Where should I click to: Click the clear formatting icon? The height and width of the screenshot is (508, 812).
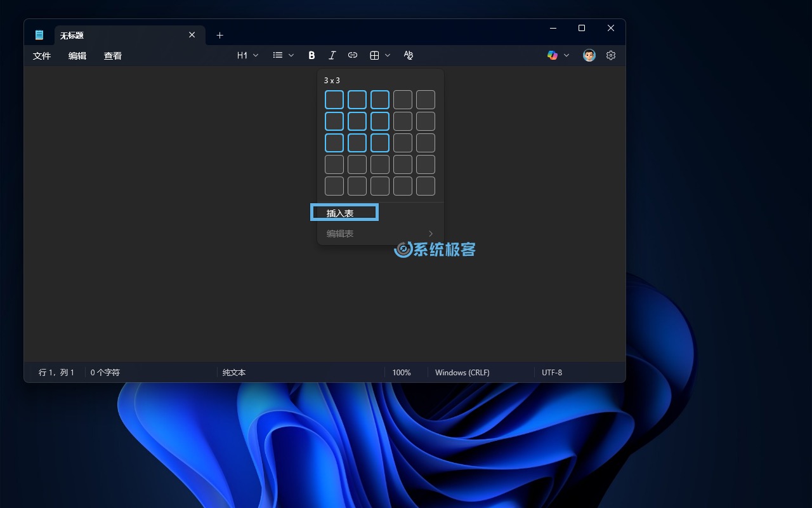pos(409,55)
